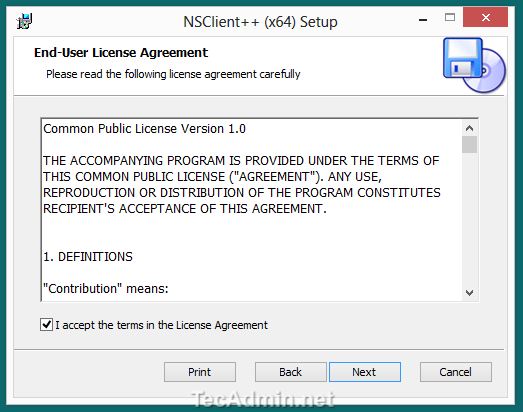Image resolution: width=523 pixels, height=412 pixels.
Task: Minimize the NSClient++ Setup window
Action: point(423,19)
